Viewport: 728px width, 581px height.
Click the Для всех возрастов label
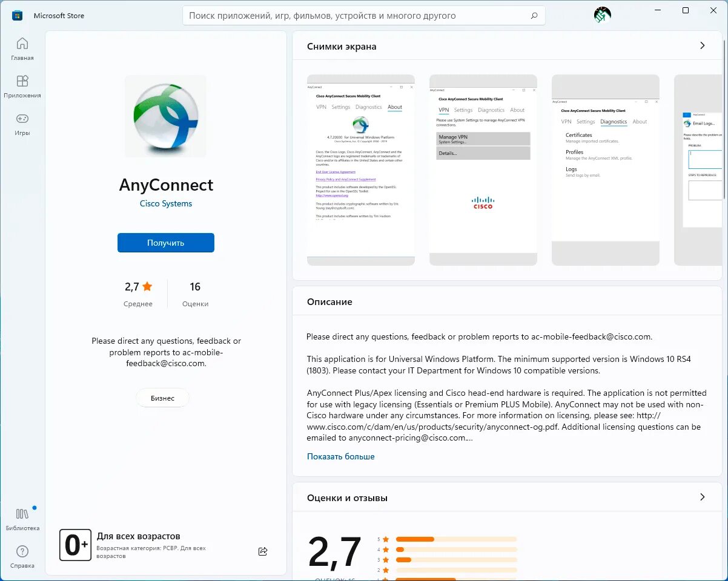[x=139, y=536]
